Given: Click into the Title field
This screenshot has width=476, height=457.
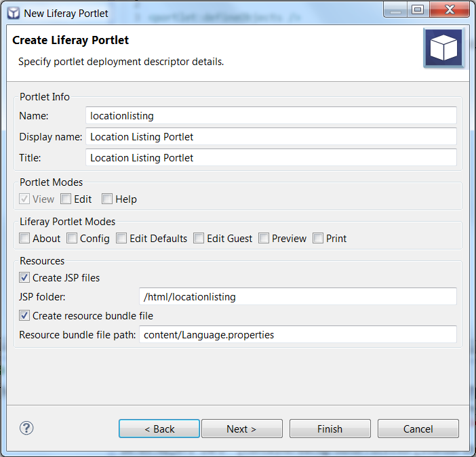Looking at the screenshot, I should (x=271, y=157).
